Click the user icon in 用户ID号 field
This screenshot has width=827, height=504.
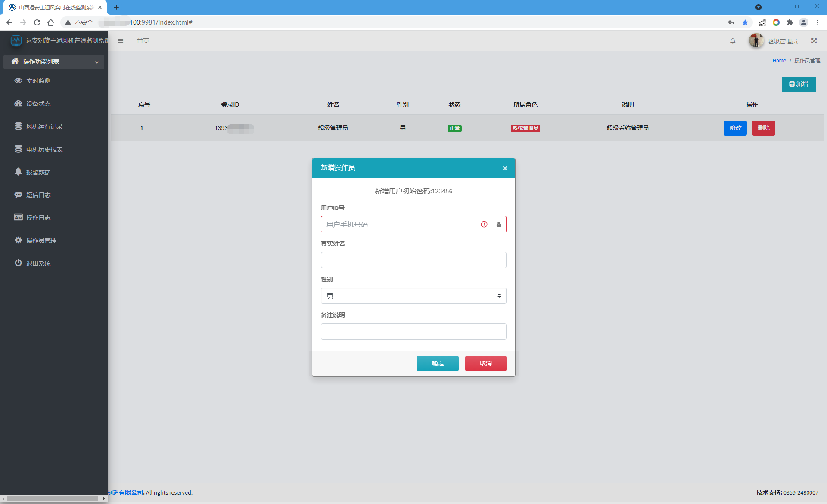point(499,224)
